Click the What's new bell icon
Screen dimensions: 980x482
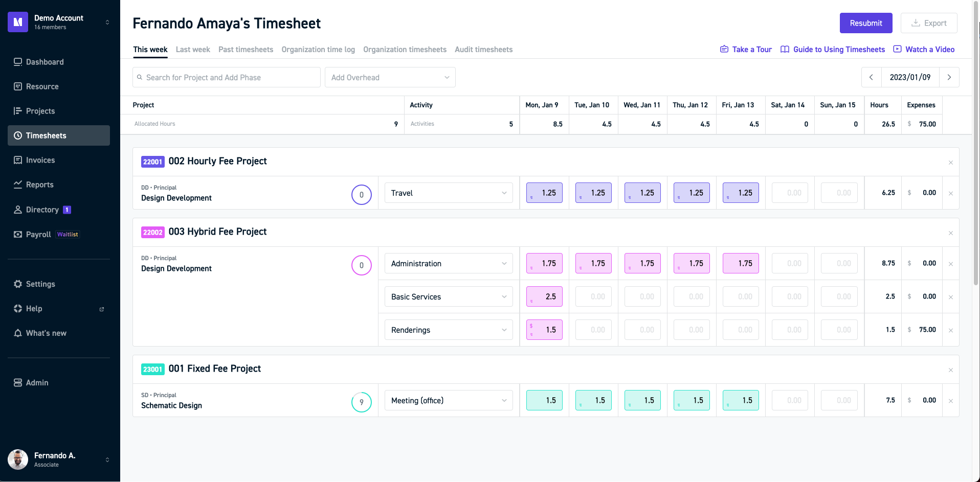pyautogui.click(x=18, y=333)
